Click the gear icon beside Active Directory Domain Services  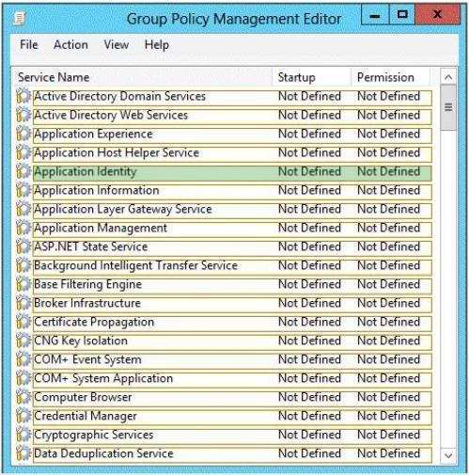tap(23, 96)
